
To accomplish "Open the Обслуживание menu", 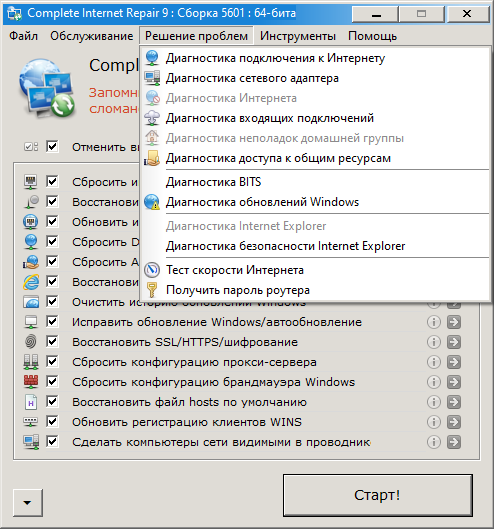I will 92,36.
